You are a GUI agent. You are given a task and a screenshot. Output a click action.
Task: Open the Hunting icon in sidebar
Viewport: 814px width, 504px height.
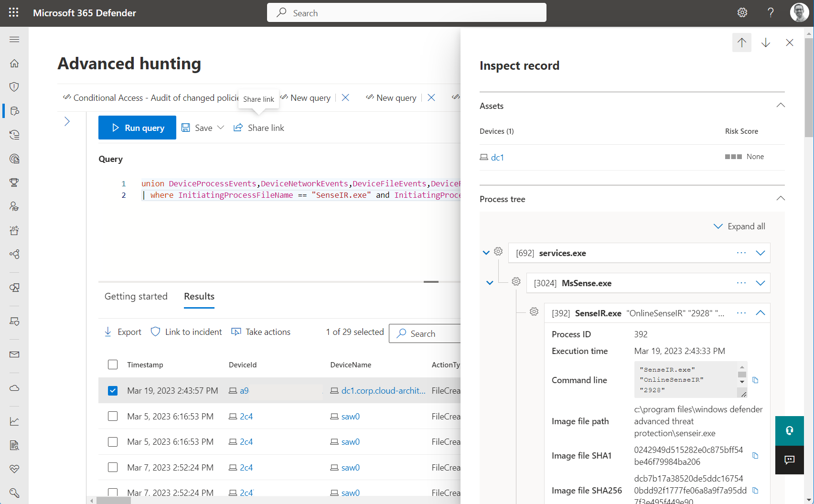pyautogui.click(x=14, y=111)
